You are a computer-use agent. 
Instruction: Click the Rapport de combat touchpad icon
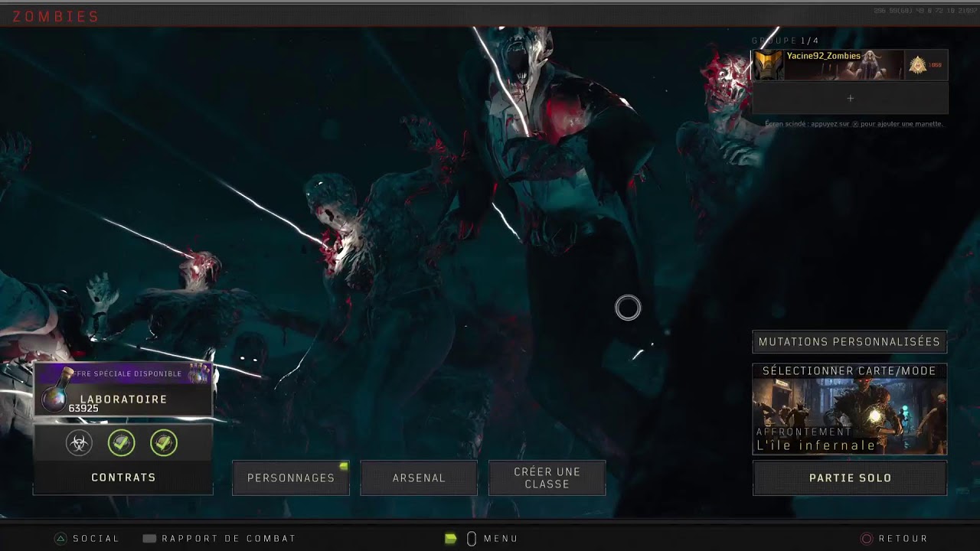pyautogui.click(x=149, y=539)
